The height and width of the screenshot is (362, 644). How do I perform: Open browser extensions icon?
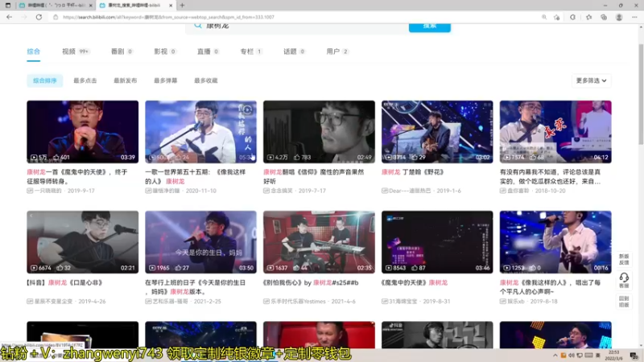(572, 17)
